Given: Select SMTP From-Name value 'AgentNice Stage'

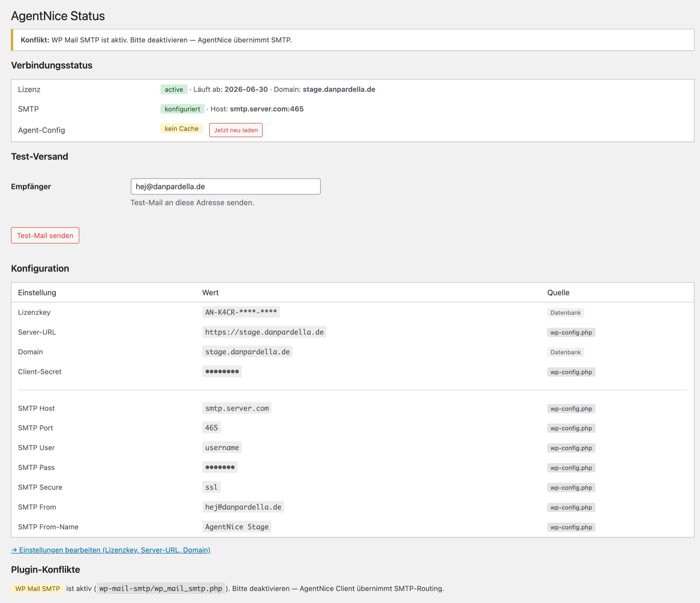Looking at the screenshot, I should click(237, 527).
